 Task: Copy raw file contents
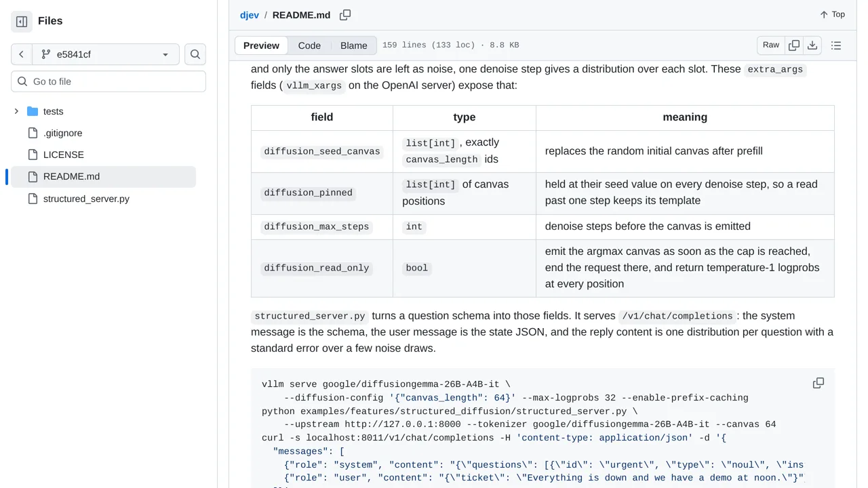794,45
